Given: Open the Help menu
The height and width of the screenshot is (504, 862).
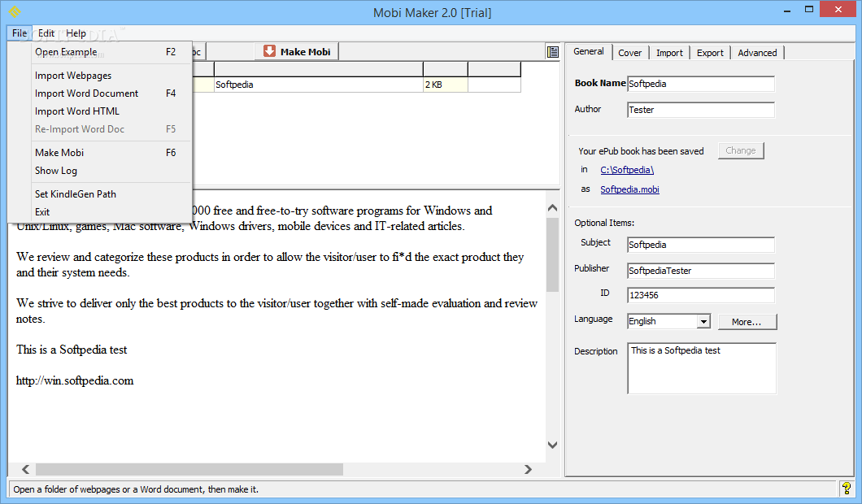Looking at the screenshot, I should [76, 33].
